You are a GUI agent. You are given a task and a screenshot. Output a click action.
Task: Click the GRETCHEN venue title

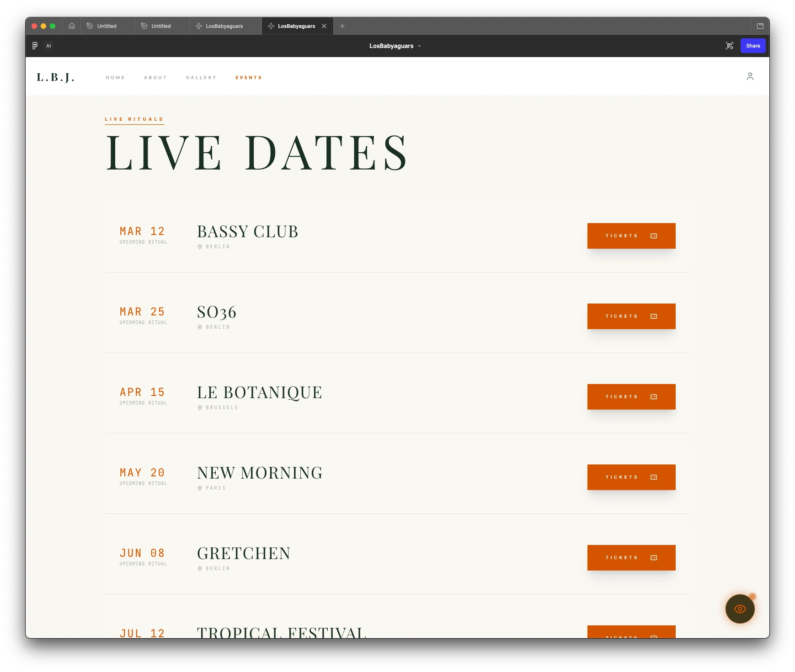click(x=244, y=554)
